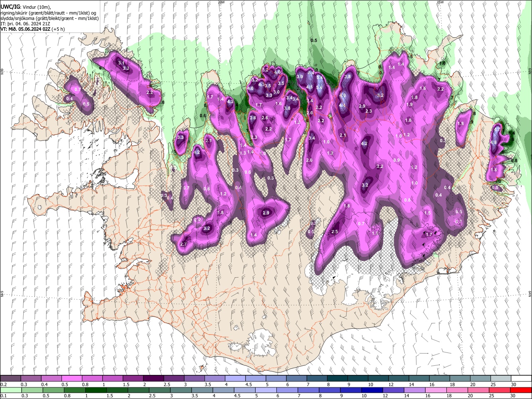This screenshot has height=399, width=532.
Task: Click the 1.5 snowfall value on the map
Action: pos(427,213)
